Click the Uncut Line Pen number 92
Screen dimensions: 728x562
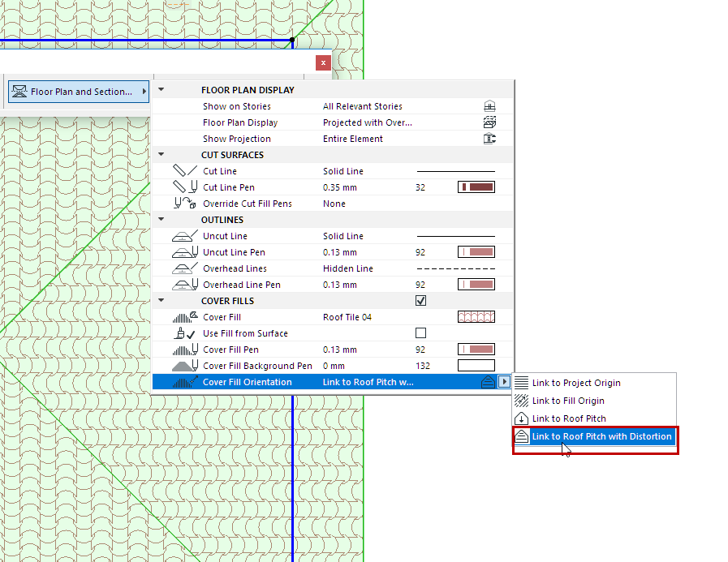pyautogui.click(x=420, y=252)
